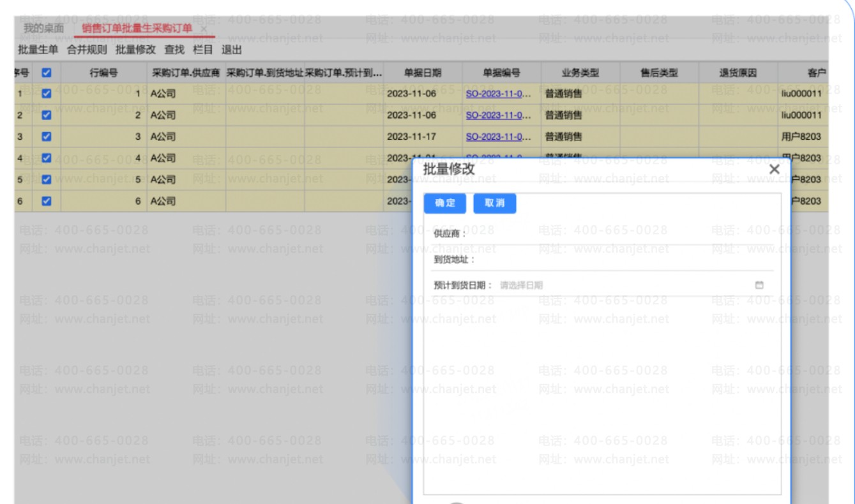Click the liu000011 customer cell in row 1

[805, 94]
